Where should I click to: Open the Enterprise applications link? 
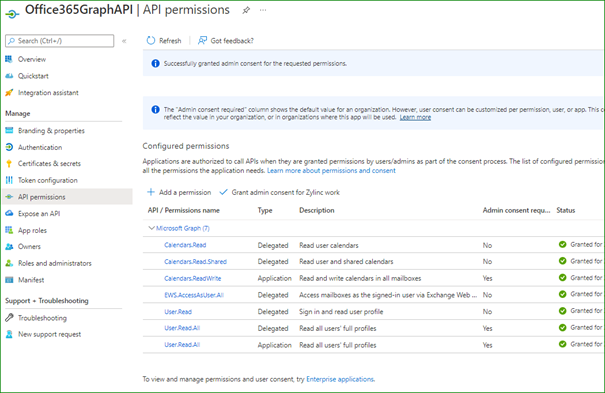click(x=340, y=379)
